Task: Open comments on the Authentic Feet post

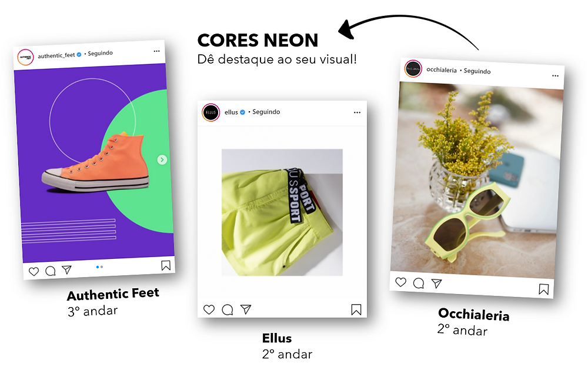Action: point(50,271)
